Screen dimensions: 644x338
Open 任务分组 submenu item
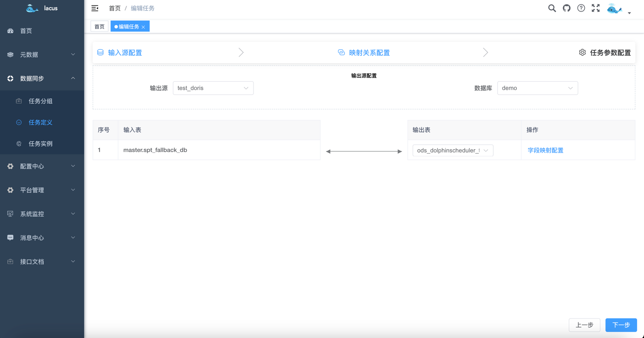pos(42,101)
